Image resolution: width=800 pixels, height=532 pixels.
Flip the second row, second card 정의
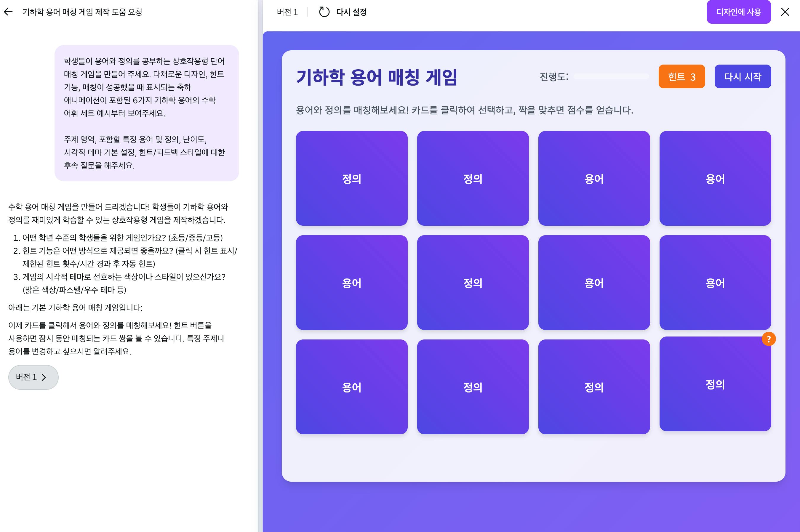pos(473,282)
